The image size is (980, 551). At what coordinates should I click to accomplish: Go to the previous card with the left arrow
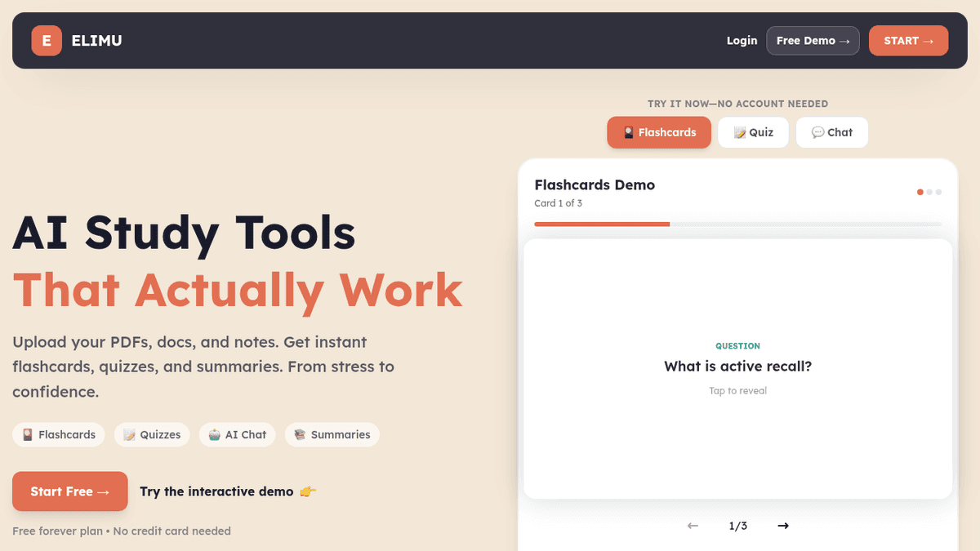pyautogui.click(x=693, y=526)
